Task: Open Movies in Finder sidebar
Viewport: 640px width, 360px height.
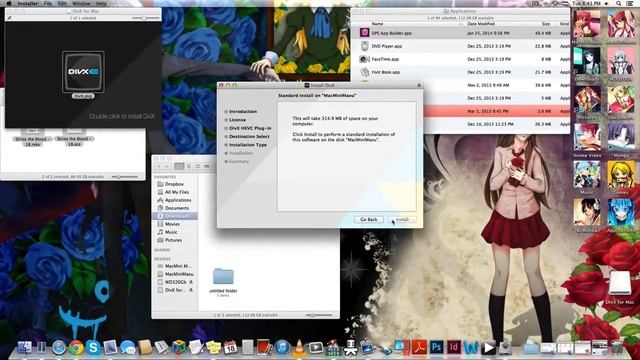Action: tap(172, 224)
